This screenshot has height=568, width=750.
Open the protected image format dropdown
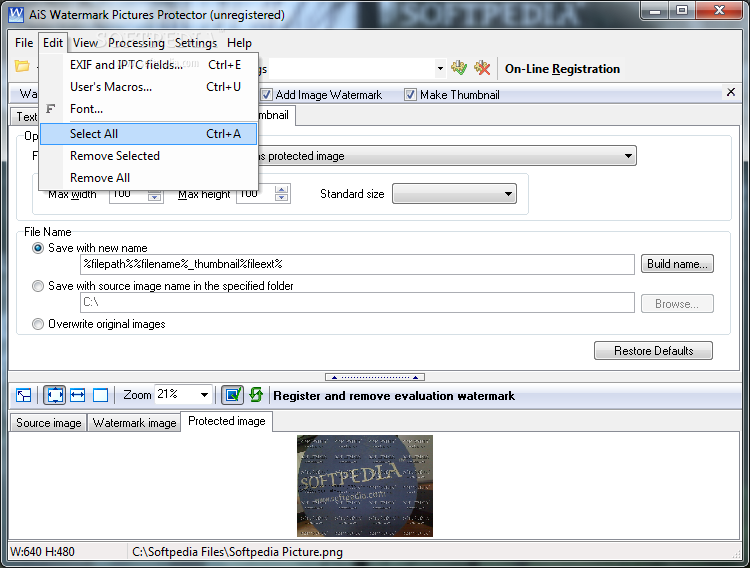click(x=628, y=156)
